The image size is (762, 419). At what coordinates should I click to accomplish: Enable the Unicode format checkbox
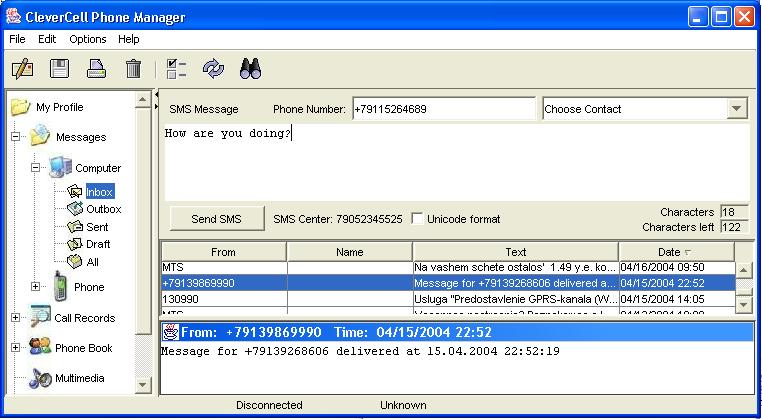coord(418,219)
